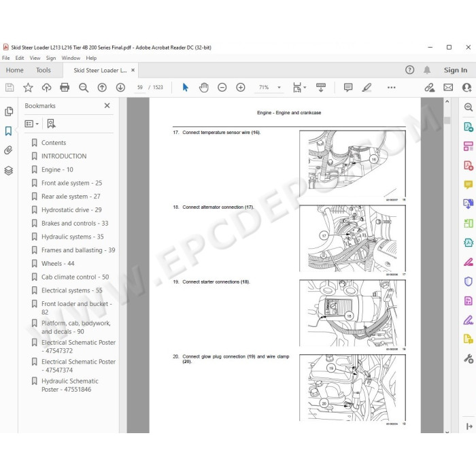The height and width of the screenshot is (476, 476).
Task: Jump to Front axle system - 25
Action: coord(71,183)
